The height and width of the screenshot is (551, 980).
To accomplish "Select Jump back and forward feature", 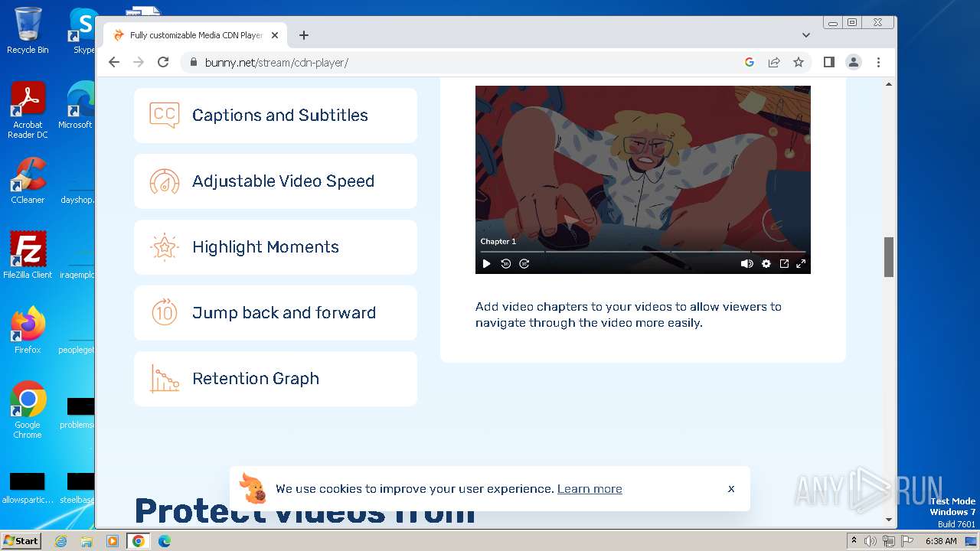I will pos(276,313).
